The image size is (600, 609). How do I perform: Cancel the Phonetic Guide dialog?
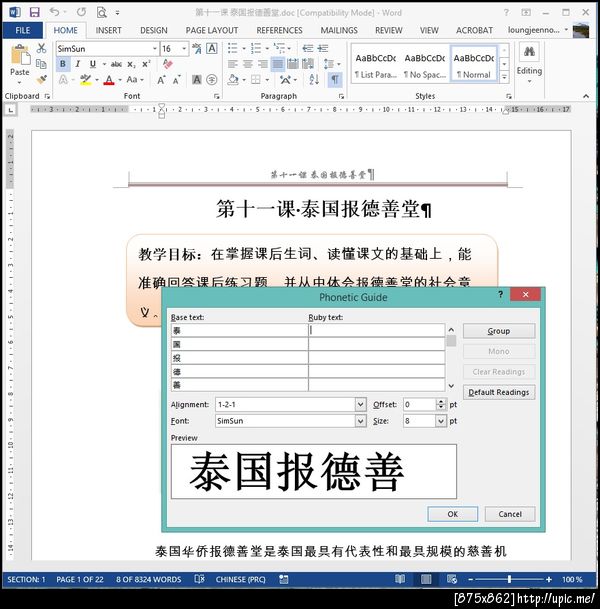tap(510, 514)
